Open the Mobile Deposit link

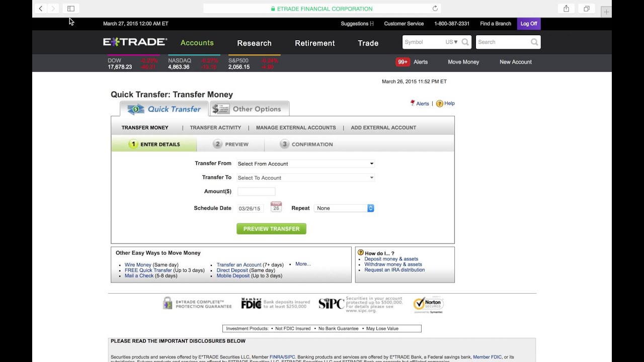coord(233,276)
